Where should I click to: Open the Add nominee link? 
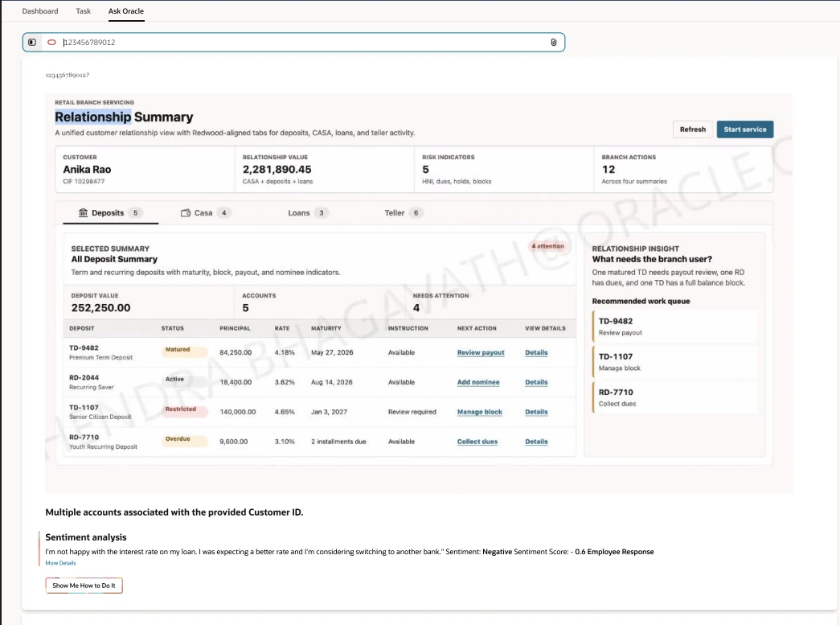tap(477, 382)
